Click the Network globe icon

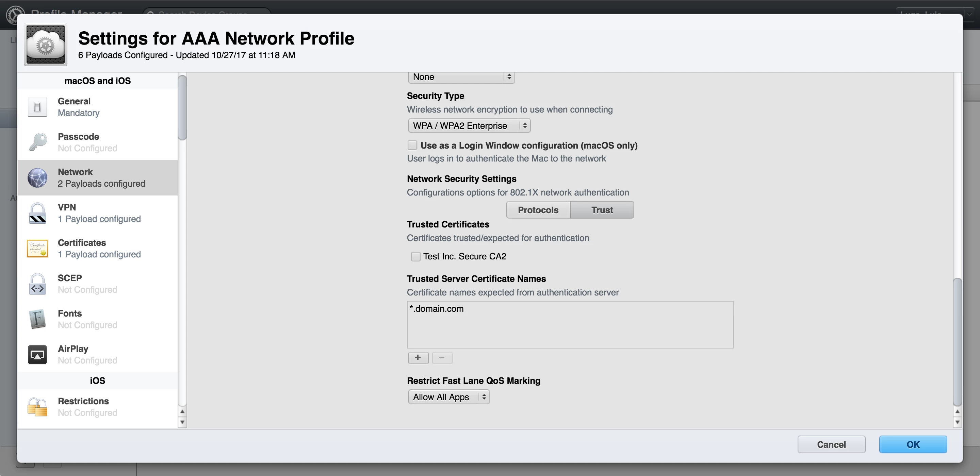click(37, 177)
